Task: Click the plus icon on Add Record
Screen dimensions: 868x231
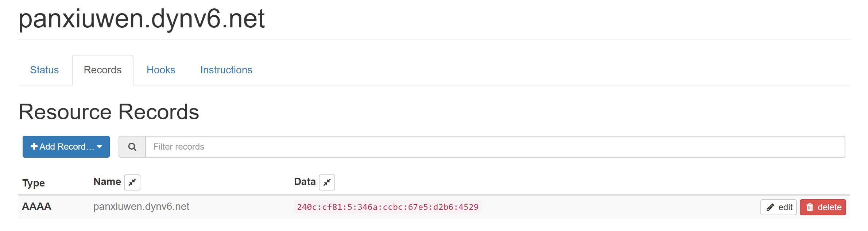Action: click(34, 146)
